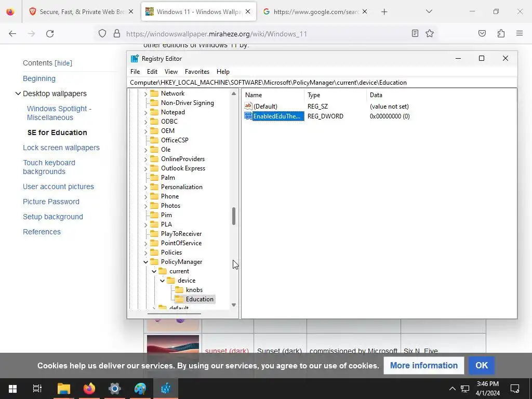Click the Type column header

point(335,95)
